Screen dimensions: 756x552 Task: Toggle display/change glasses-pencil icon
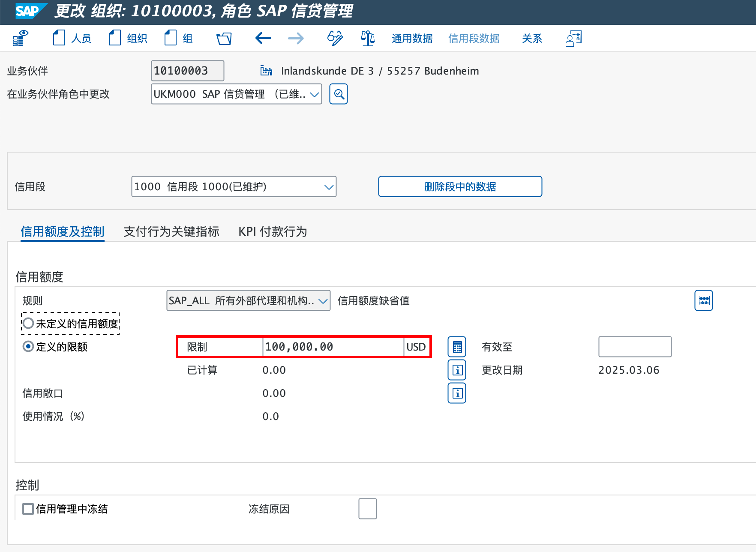point(335,38)
